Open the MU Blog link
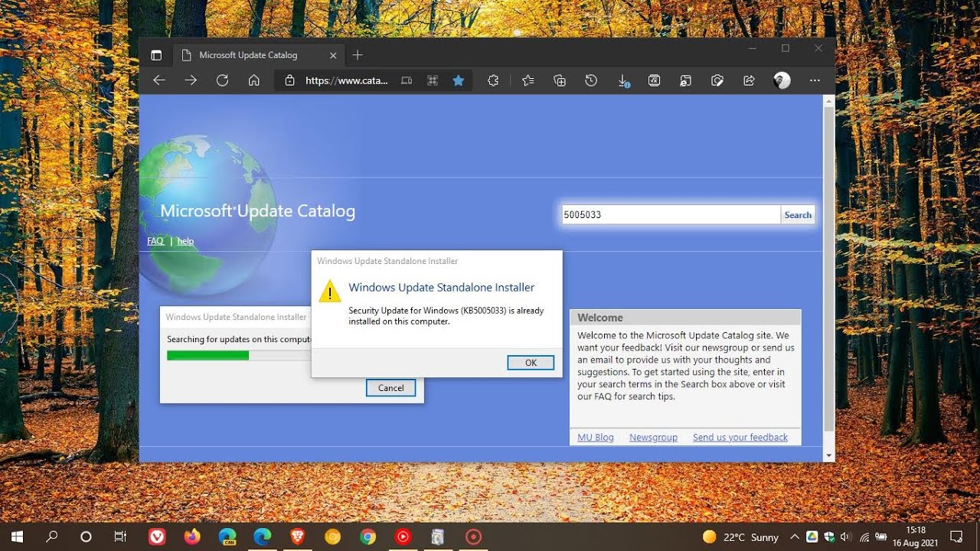The height and width of the screenshot is (551, 980). (596, 437)
